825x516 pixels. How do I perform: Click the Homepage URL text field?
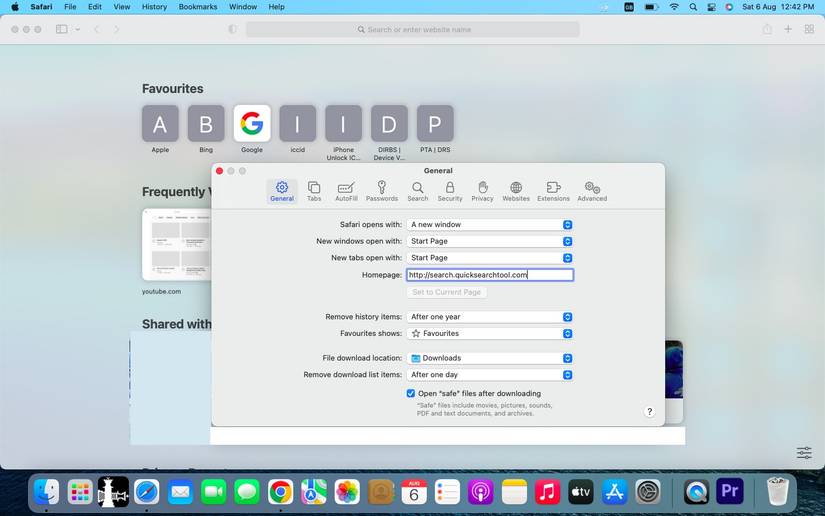click(x=489, y=275)
